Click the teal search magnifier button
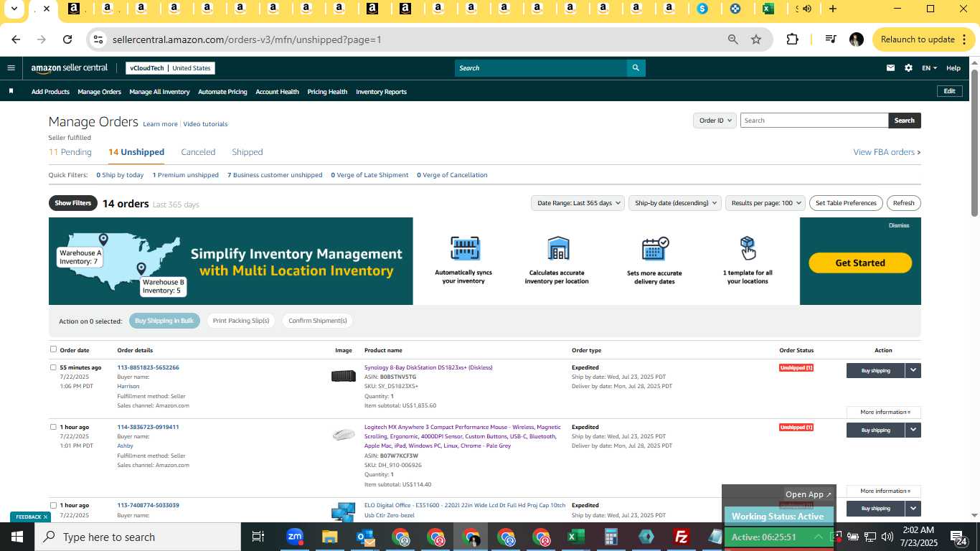This screenshot has height=551, width=980. (636, 68)
